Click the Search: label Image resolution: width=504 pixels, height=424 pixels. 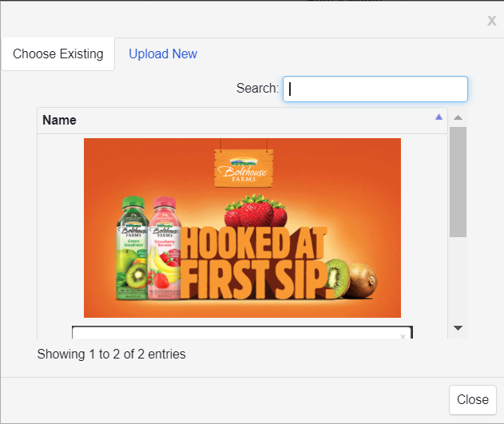click(257, 88)
